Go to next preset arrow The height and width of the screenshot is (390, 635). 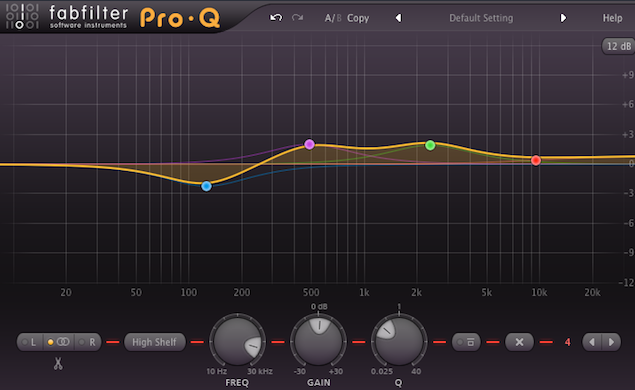(x=563, y=18)
